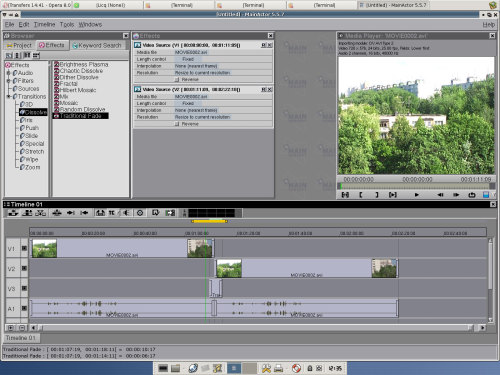Image resolution: width=500 pixels, height=375 pixels.
Task: Toggle the A1 track enable box
Action: click(24, 308)
